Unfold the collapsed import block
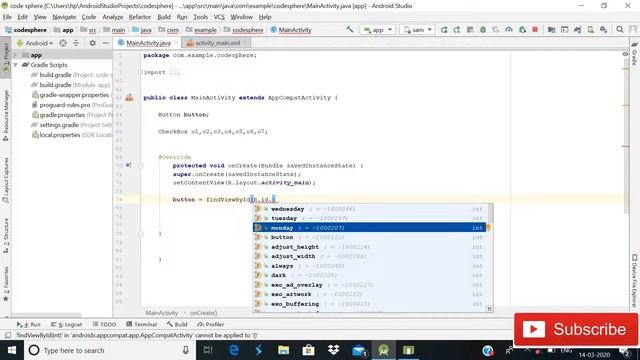The image size is (640, 360). pos(140,72)
